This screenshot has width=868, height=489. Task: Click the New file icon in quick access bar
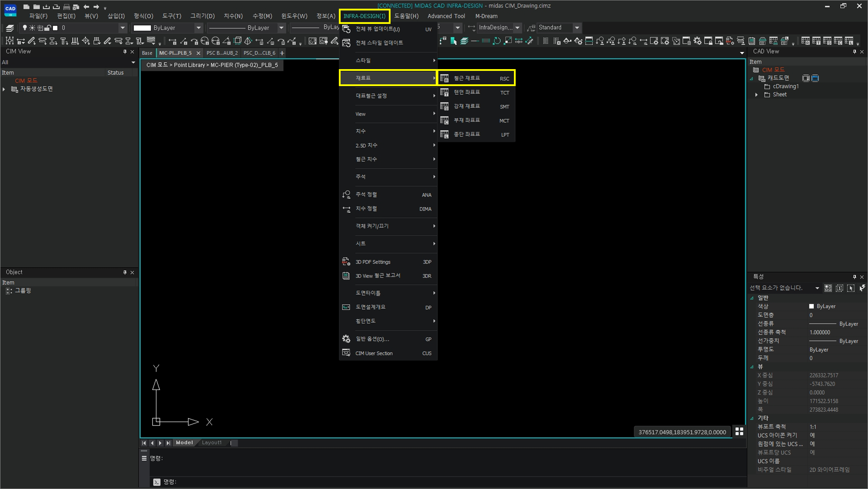[x=27, y=7]
